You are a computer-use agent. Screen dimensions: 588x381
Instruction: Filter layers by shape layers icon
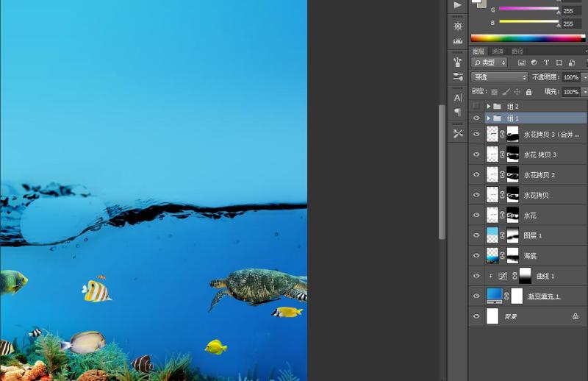pos(559,63)
